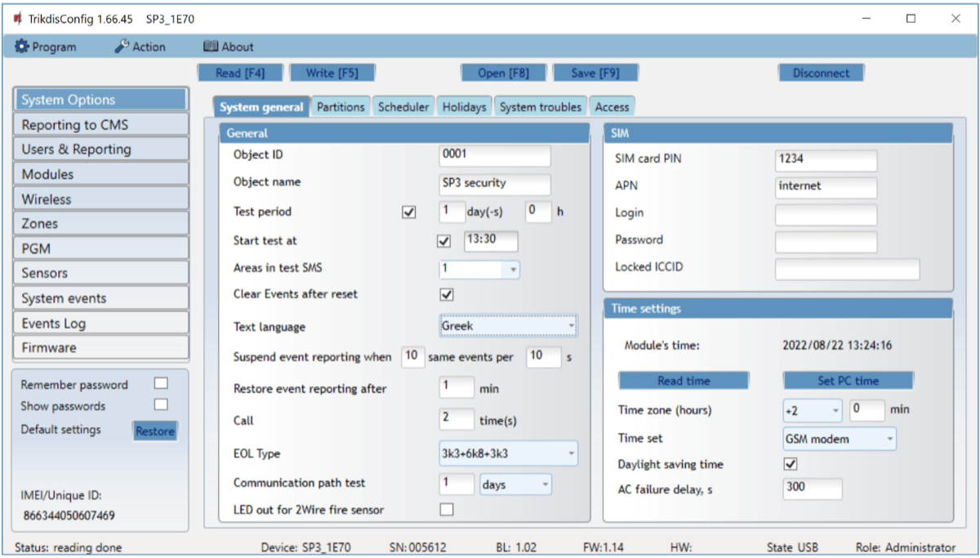980x558 pixels.
Task: Click the Set PC time button
Action: 848,381
